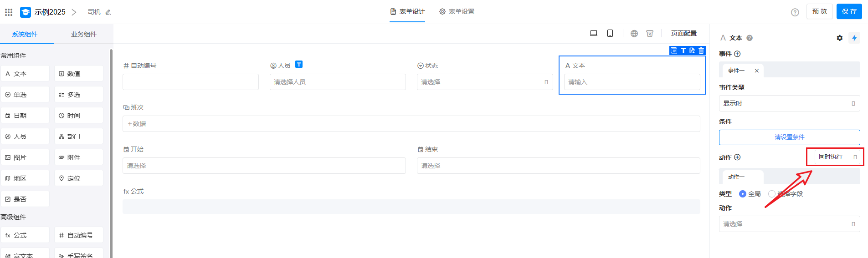
Task: Open the app launcher grid icon
Action: (9, 12)
